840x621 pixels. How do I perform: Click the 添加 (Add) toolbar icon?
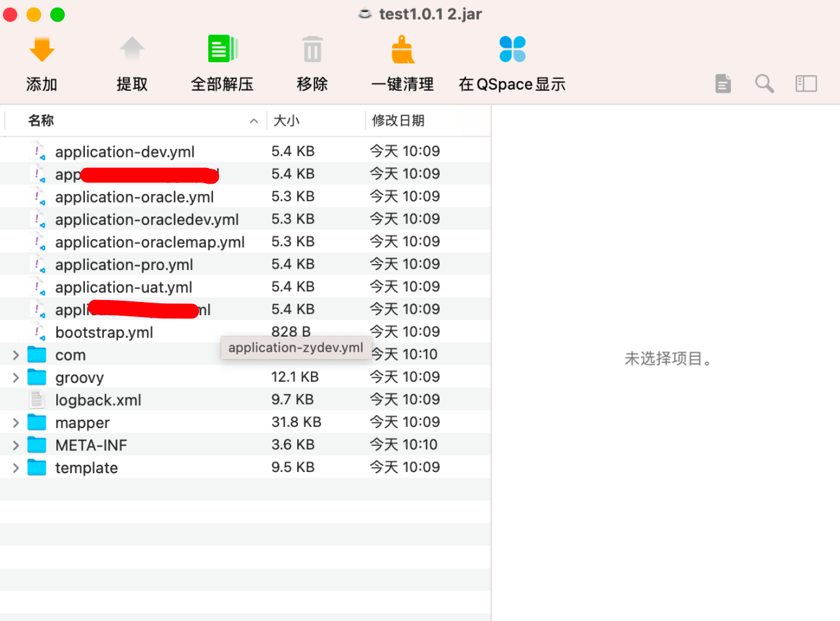pyautogui.click(x=42, y=48)
